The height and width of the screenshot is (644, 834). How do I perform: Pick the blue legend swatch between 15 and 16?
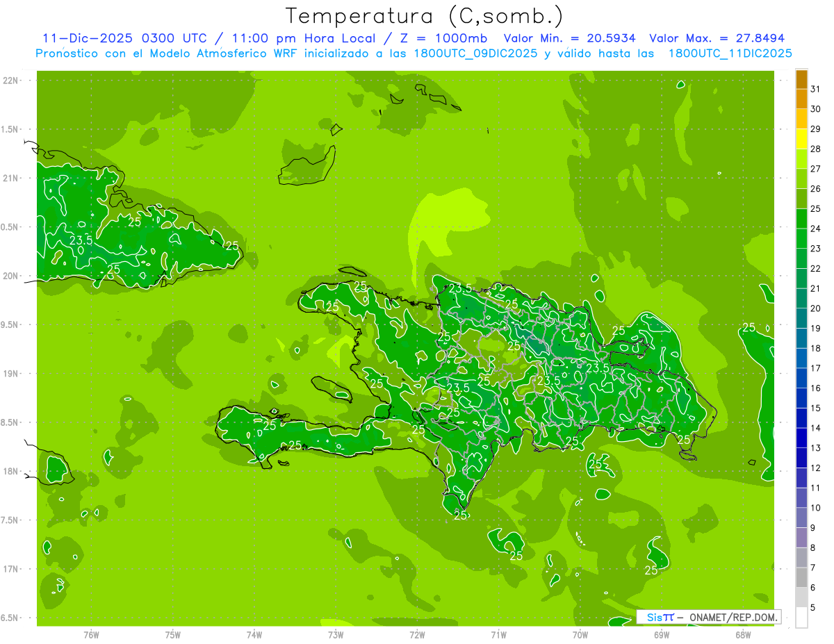[802, 398]
